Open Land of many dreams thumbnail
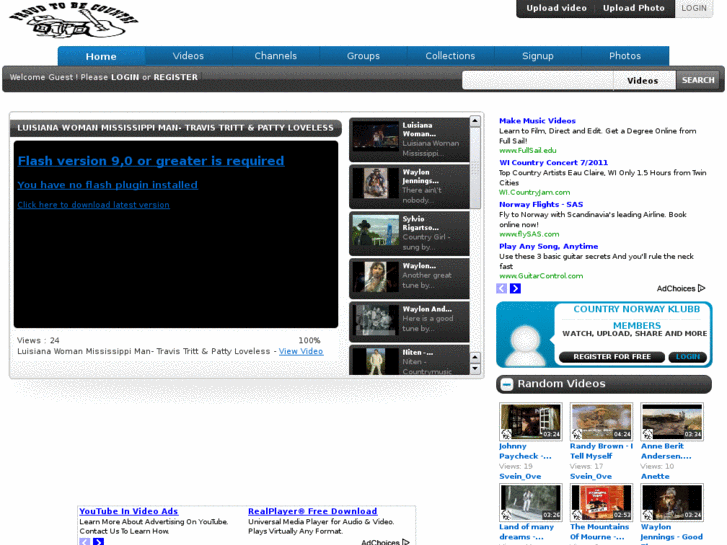The width and height of the screenshot is (727, 545). (530, 502)
